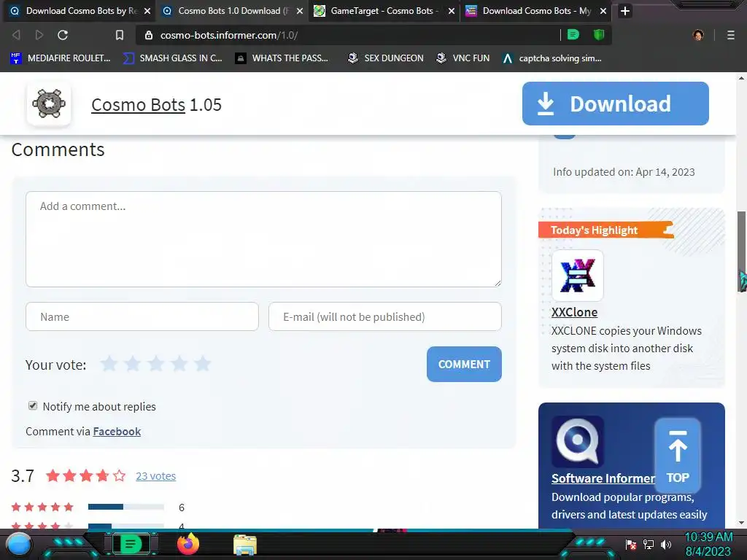This screenshot has height=560, width=747.
Task: Rate four stars in Your vote
Action: click(179, 364)
